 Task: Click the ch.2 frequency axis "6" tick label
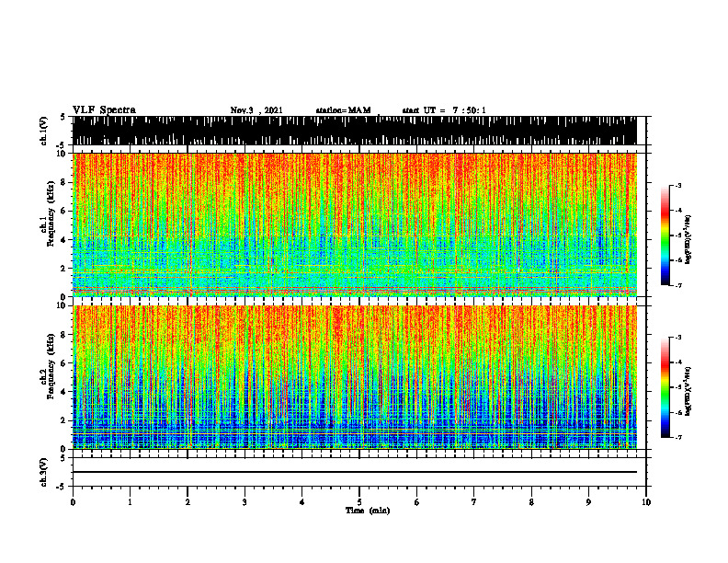pyautogui.click(x=63, y=363)
